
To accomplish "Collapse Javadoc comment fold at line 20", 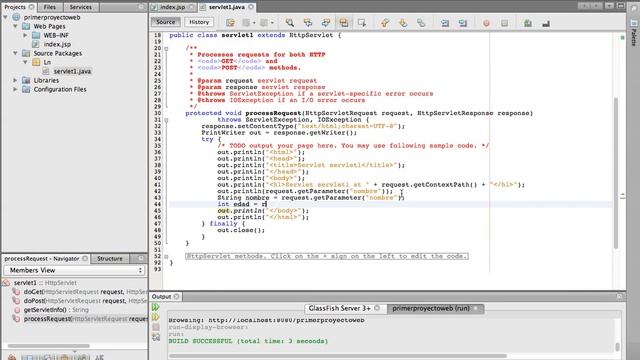I will point(166,48).
